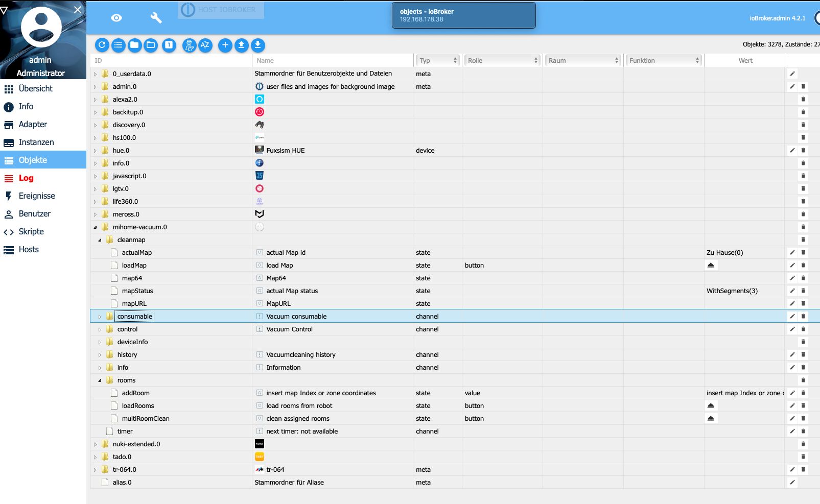The height and width of the screenshot is (504, 820).
Task: Expand the control channel
Action: [x=100, y=329]
